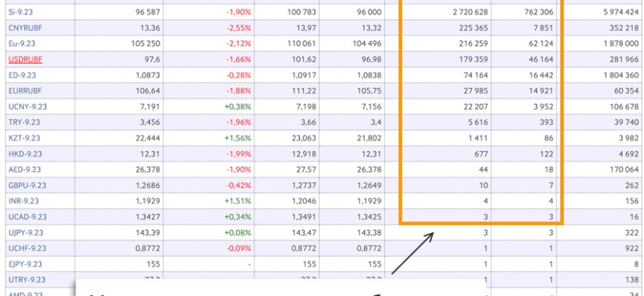Open the EJPY-9.23 instrument link

(26, 264)
